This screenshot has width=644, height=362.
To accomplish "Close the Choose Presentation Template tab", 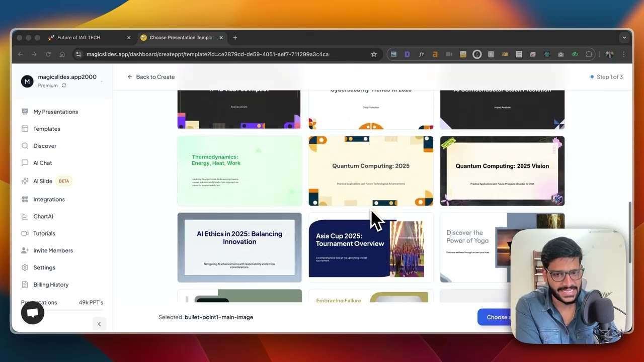I will (221, 38).
